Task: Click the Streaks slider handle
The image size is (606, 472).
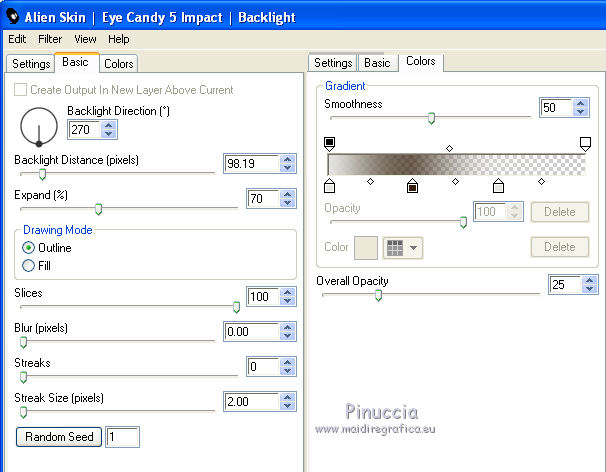Action: (x=24, y=377)
